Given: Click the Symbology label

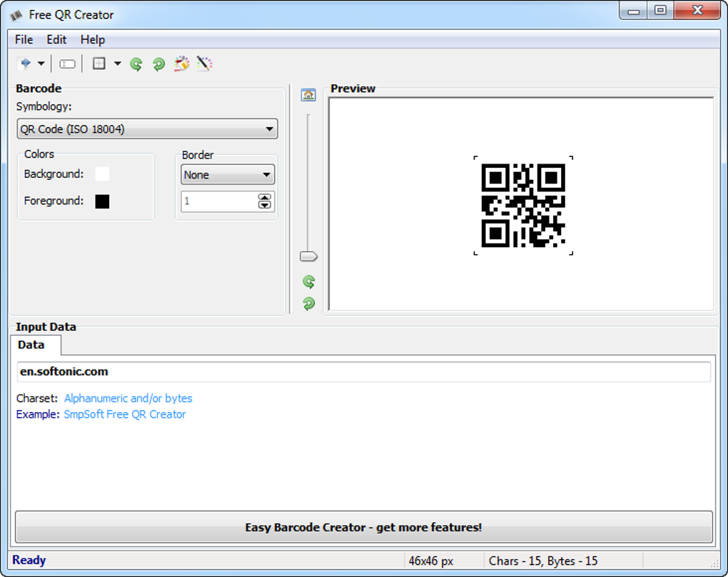Looking at the screenshot, I should click(44, 106).
